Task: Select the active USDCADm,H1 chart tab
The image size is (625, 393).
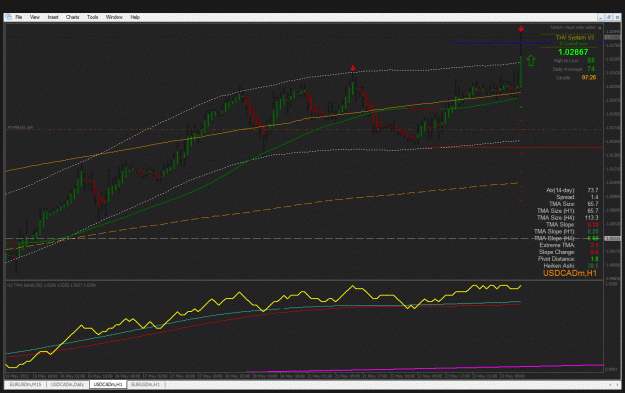Action: coord(108,385)
